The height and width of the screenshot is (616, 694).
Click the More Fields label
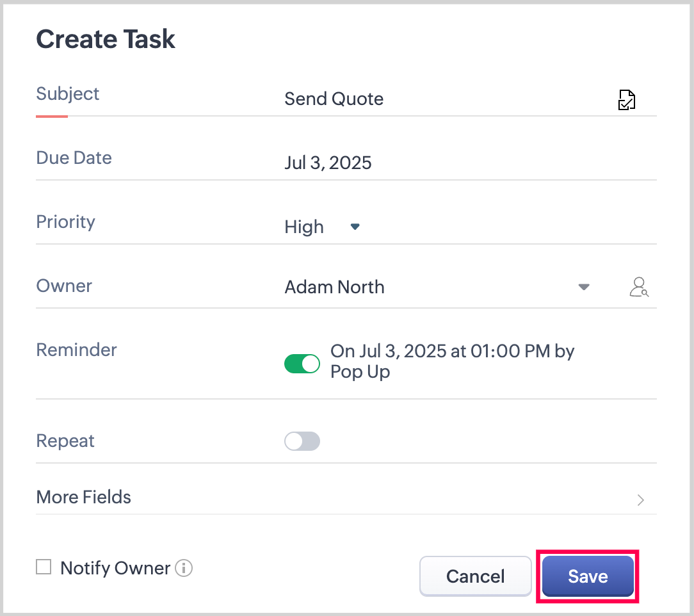click(84, 497)
